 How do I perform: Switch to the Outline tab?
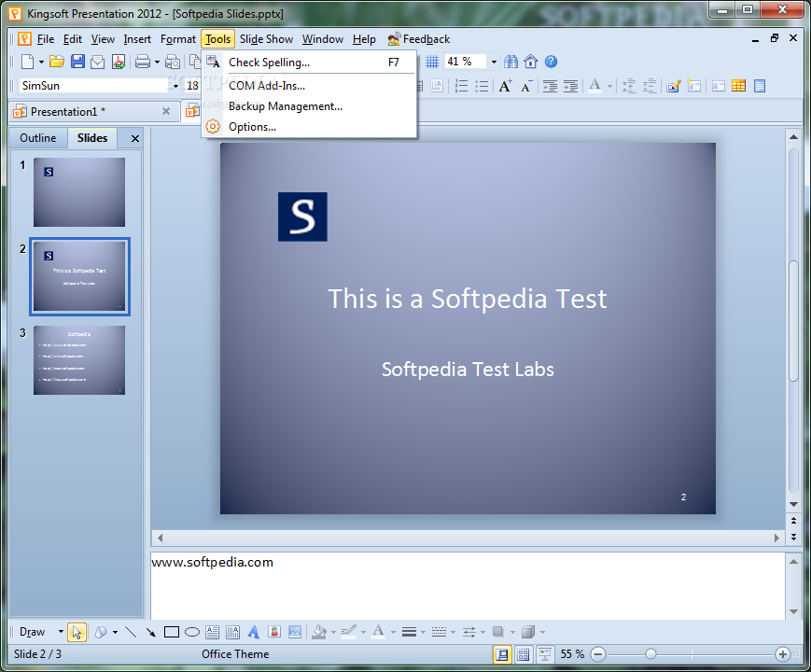[38, 138]
